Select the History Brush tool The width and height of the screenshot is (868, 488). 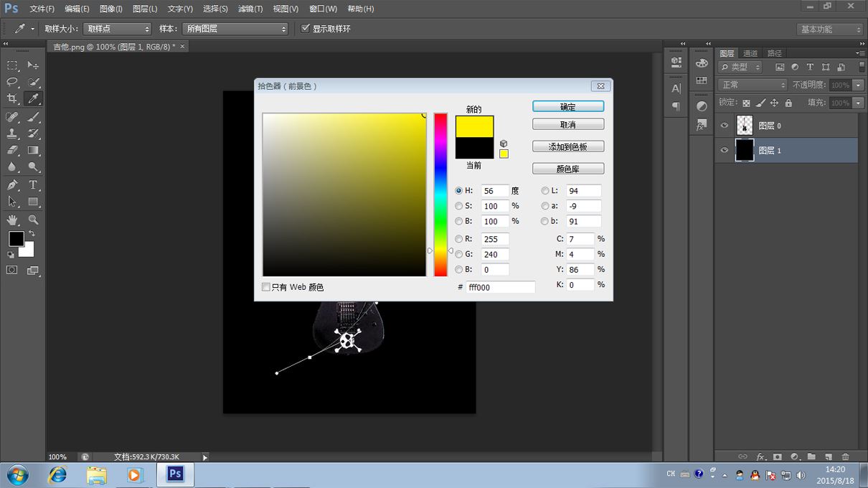[x=33, y=133]
